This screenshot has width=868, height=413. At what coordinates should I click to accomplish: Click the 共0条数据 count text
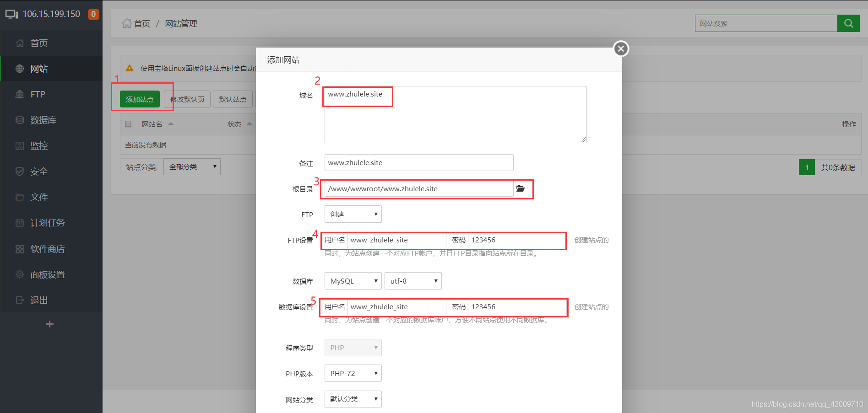pyautogui.click(x=838, y=167)
